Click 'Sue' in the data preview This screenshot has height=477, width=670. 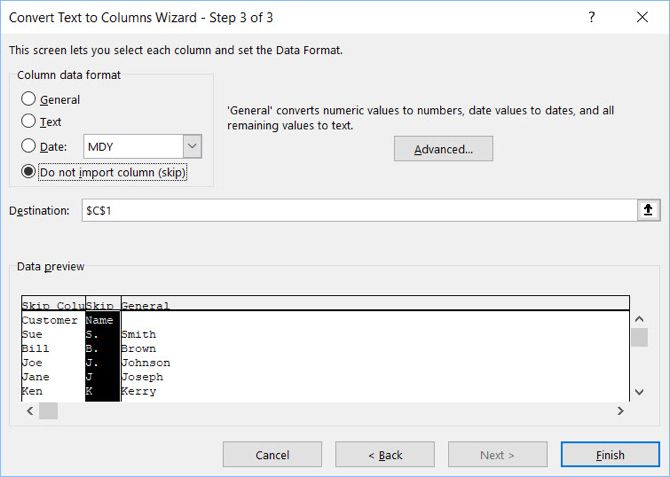pyautogui.click(x=32, y=334)
